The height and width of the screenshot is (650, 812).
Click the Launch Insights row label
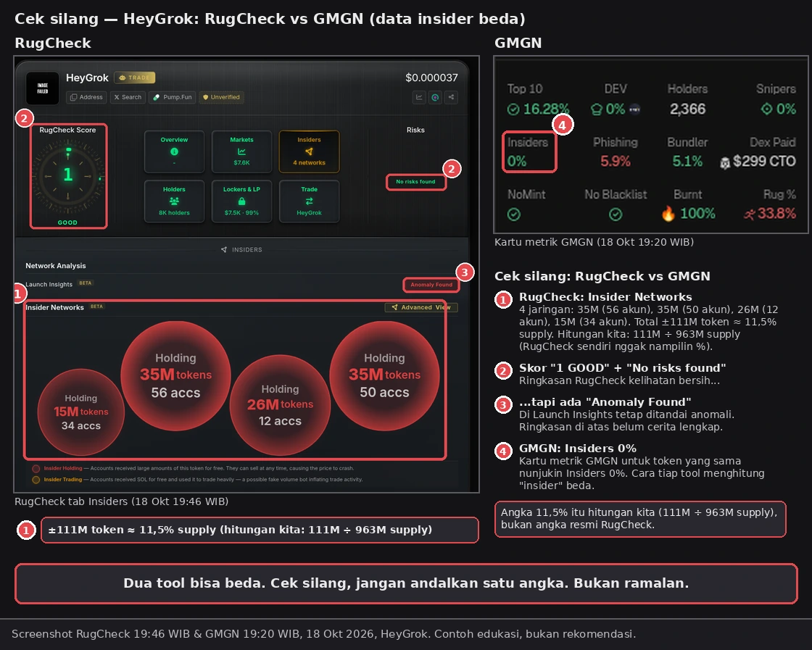coord(49,285)
